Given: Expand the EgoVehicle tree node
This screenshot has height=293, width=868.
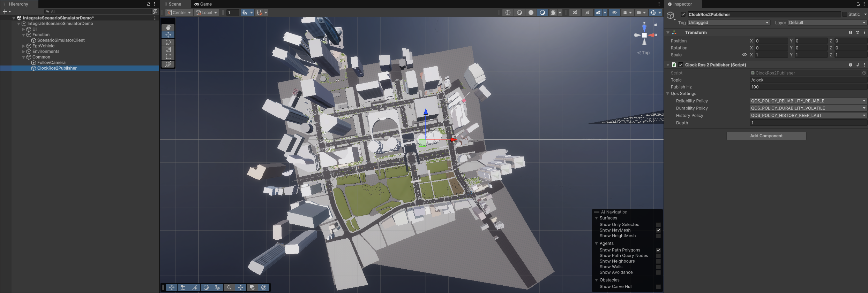Looking at the screenshot, I should pyautogui.click(x=24, y=46).
